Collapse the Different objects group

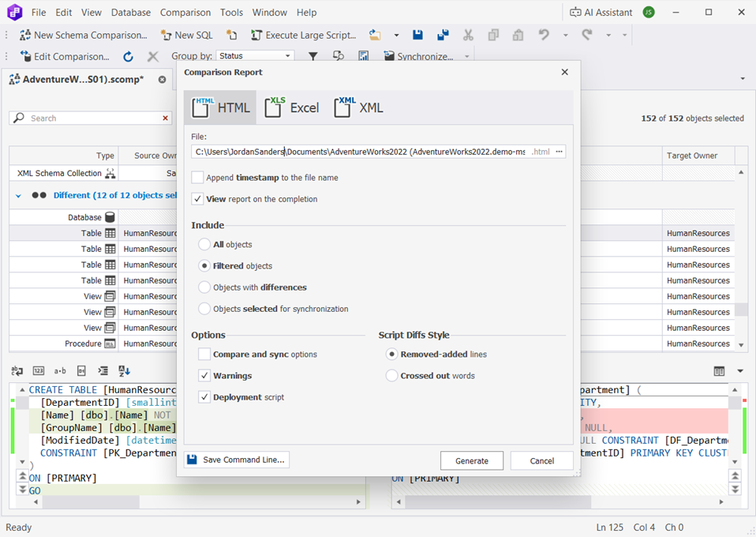pyautogui.click(x=18, y=195)
